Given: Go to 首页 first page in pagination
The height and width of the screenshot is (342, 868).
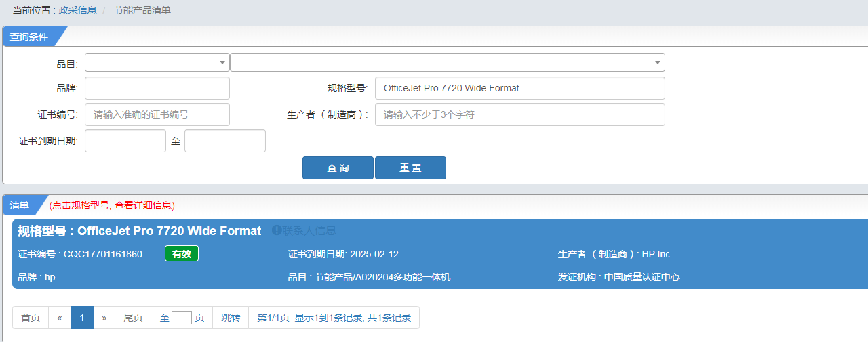Looking at the screenshot, I should point(31,318).
